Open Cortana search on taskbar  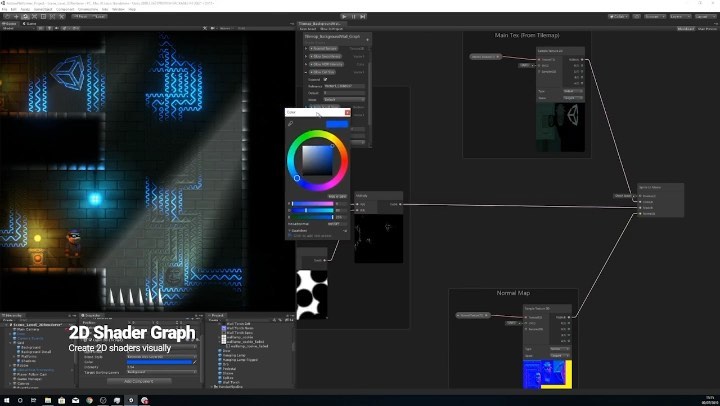tap(20, 400)
